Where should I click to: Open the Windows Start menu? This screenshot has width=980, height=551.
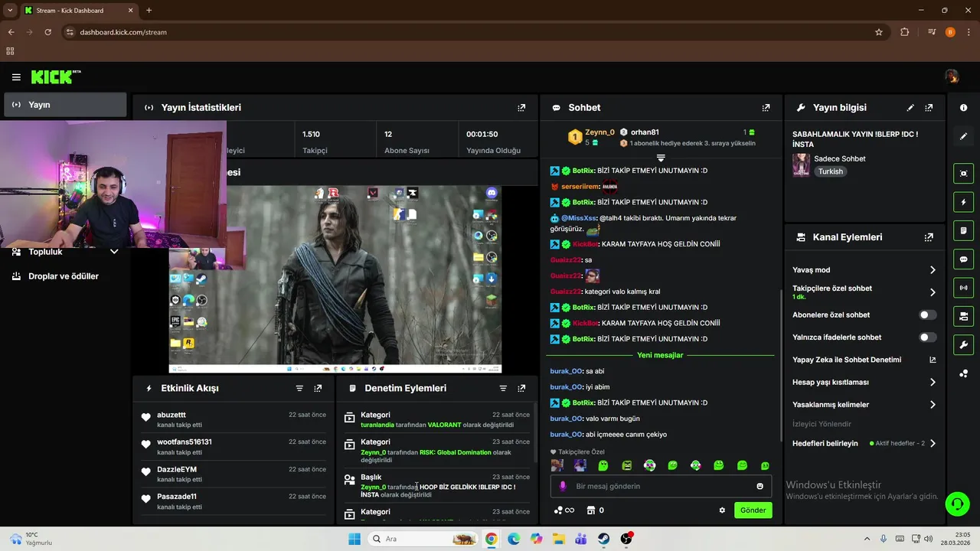(x=354, y=539)
